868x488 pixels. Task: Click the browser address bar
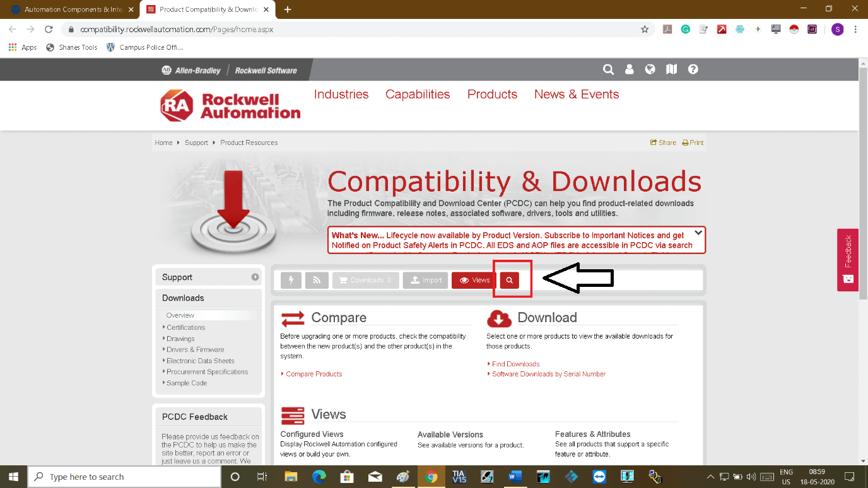point(356,29)
